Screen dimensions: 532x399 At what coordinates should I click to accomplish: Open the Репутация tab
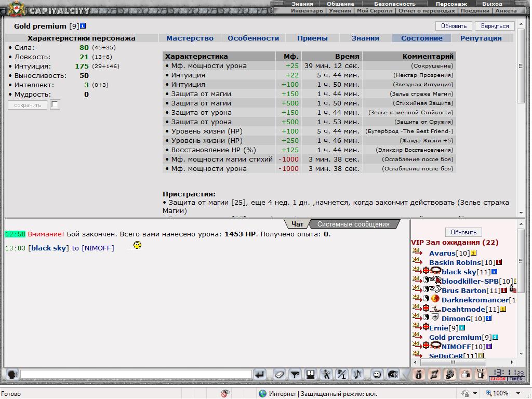[x=481, y=38]
